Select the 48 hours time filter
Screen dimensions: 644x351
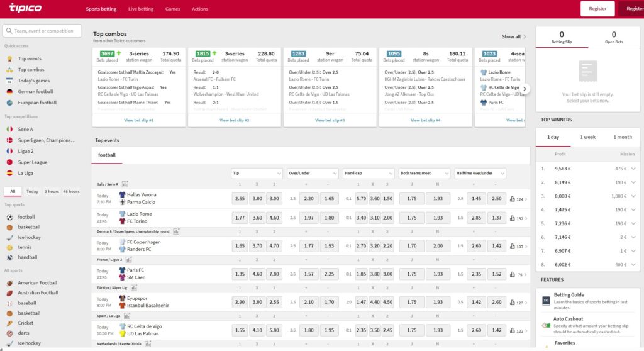point(72,191)
